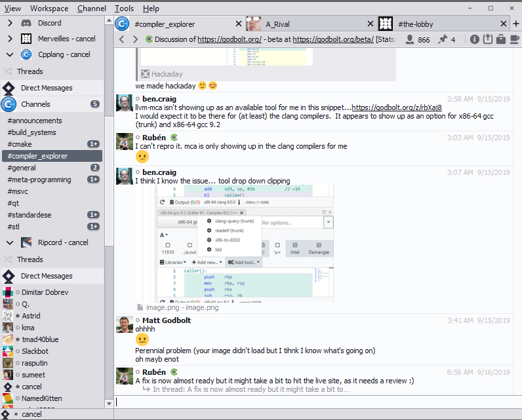522x420 pixels.
Task: Click Slackbot's avatar in direct messages
Action: 8,351
